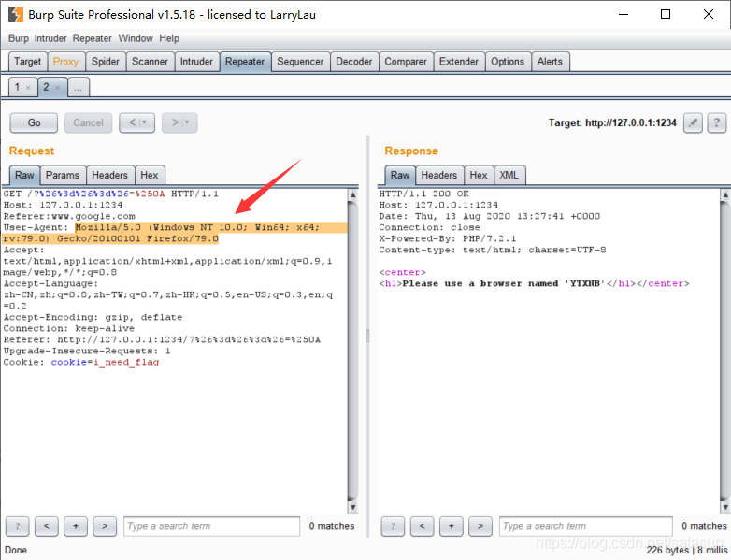Click response search '+' options button
Screen dimensions: 731x560
coord(451,526)
